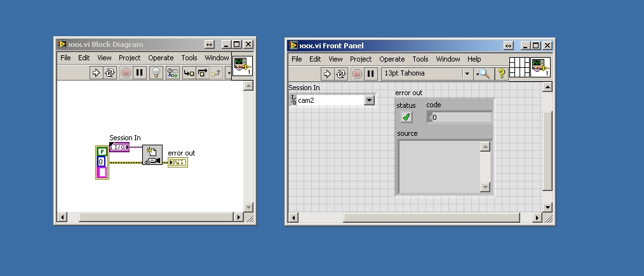Run the VI in Block Diagram window

(x=96, y=73)
